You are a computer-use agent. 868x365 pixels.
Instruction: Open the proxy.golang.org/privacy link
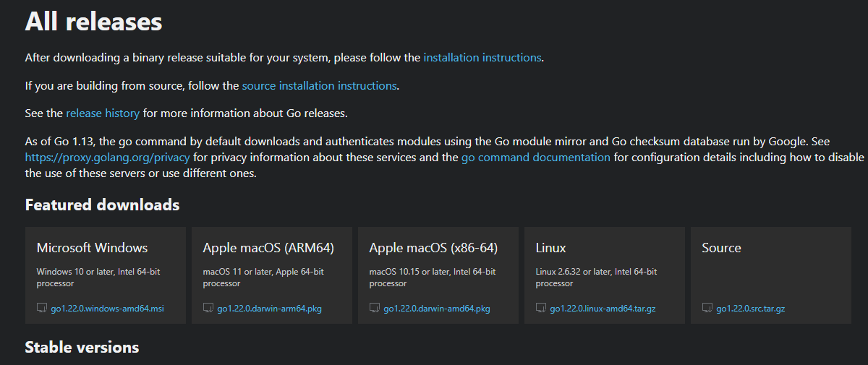108,157
